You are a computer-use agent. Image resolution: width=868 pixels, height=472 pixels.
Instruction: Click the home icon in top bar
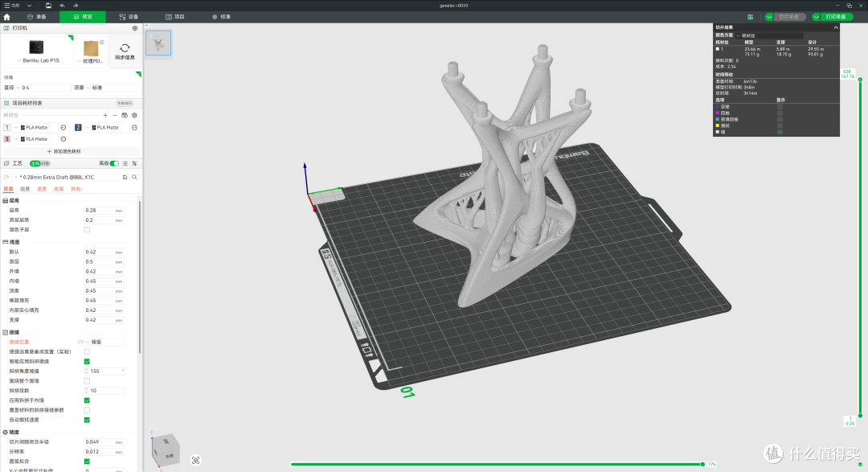click(x=6, y=17)
